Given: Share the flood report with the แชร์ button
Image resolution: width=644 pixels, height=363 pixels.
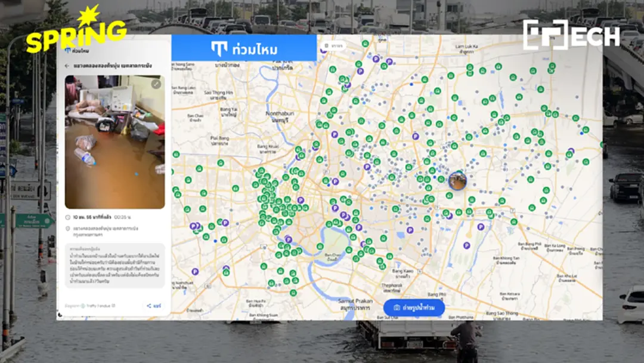Looking at the screenshot, I should coord(154,306).
